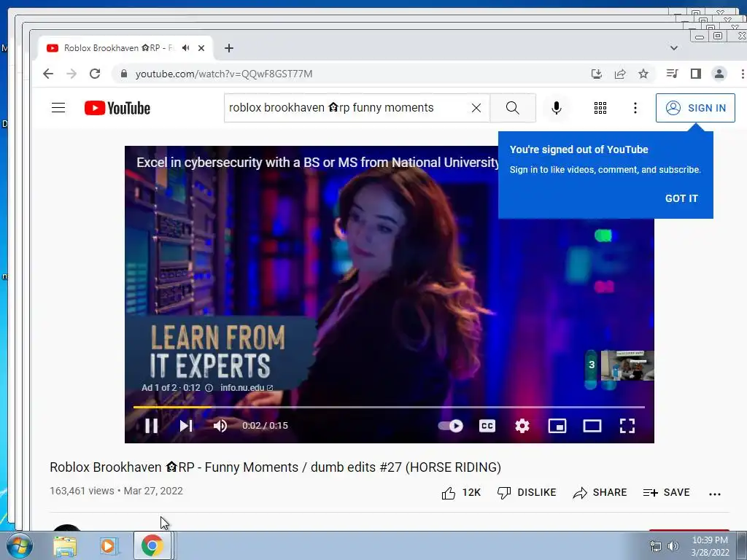Go back in Chrome
Viewport: 747px width, 560px height.
48,74
